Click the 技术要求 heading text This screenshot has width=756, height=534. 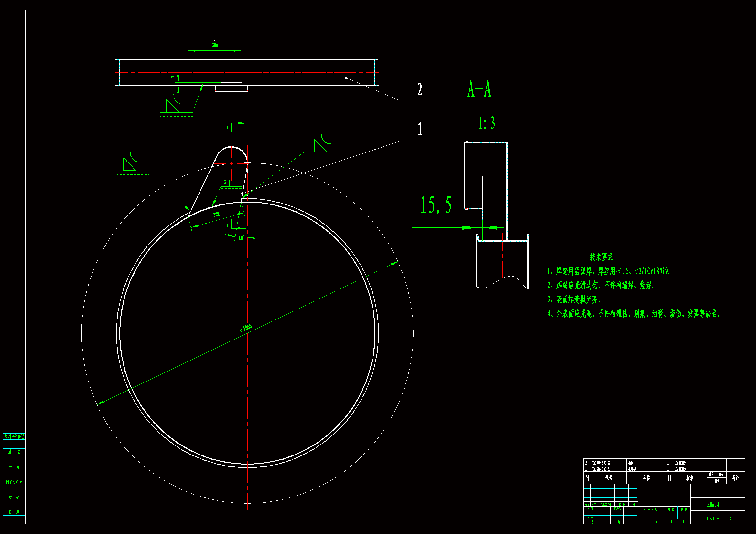point(601,257)
